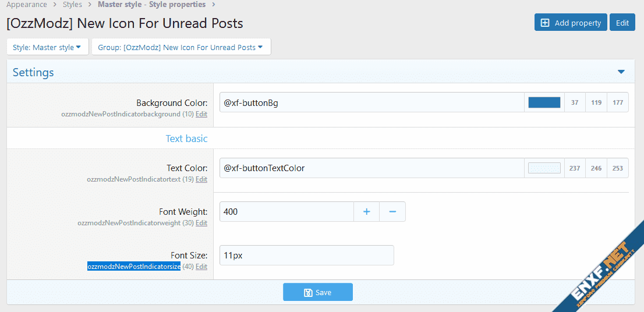Image resolution: width=644 pixels, height=312 pixels.
Task: Open the Background Color blue swatch
Action: tap(544, 102)
